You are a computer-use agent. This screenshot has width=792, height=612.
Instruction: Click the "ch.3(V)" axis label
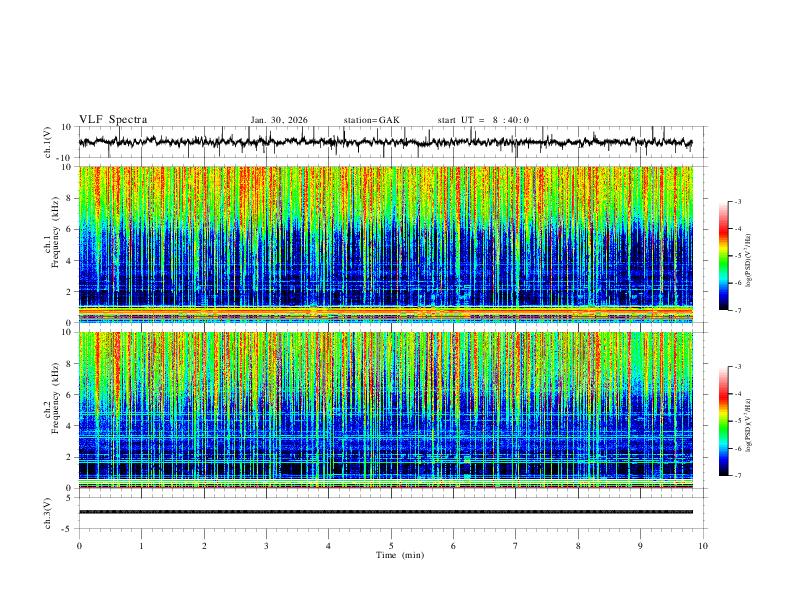click(x=48, y=513)
